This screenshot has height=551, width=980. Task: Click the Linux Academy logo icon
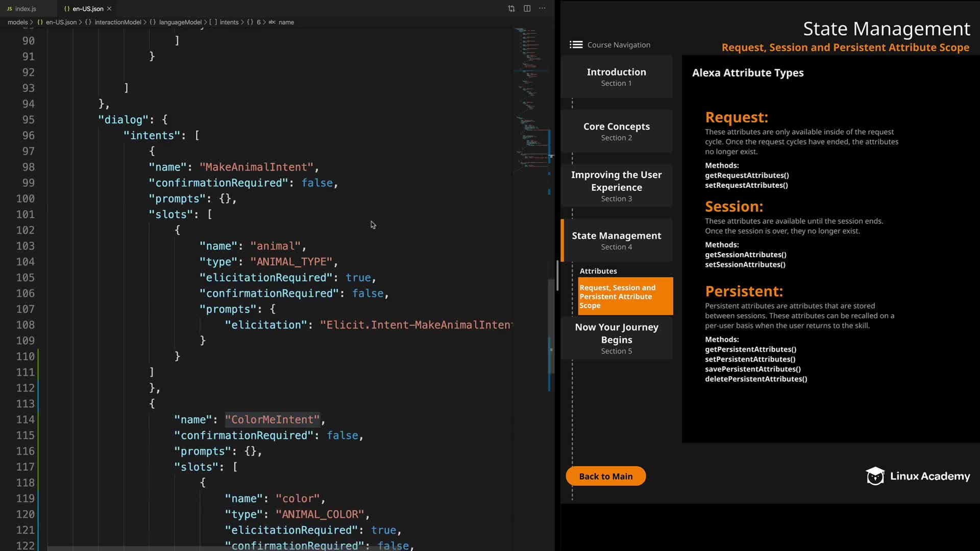pyautogui.click(x=875, y=476)
